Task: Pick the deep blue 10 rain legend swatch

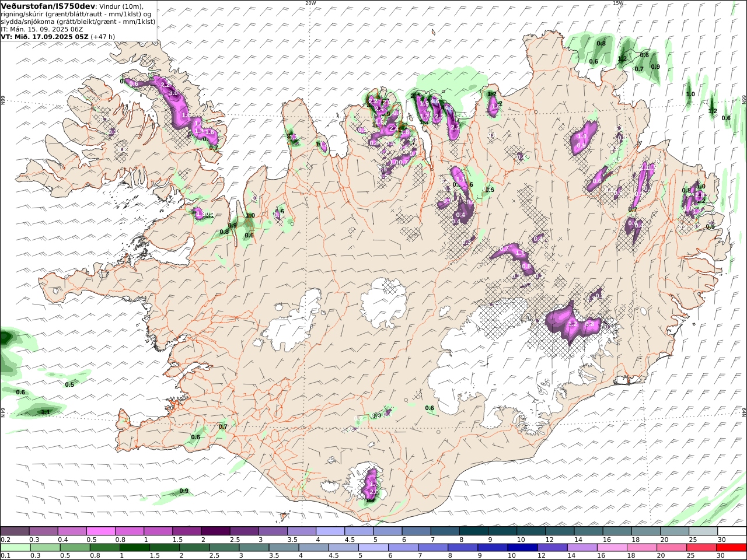Action: point(522,548)
